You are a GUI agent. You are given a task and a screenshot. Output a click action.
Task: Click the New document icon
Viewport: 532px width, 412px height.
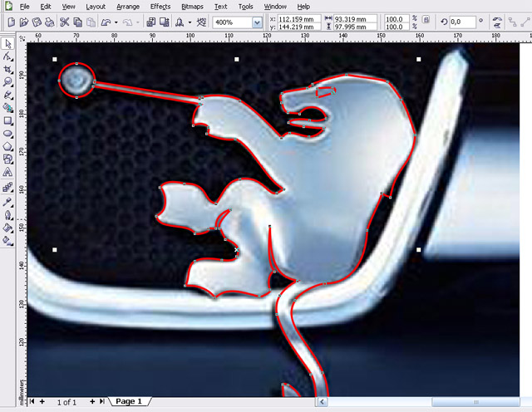11,22
